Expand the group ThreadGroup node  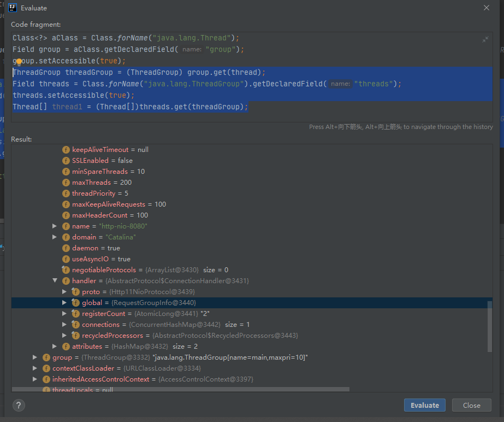coord(35,357)
